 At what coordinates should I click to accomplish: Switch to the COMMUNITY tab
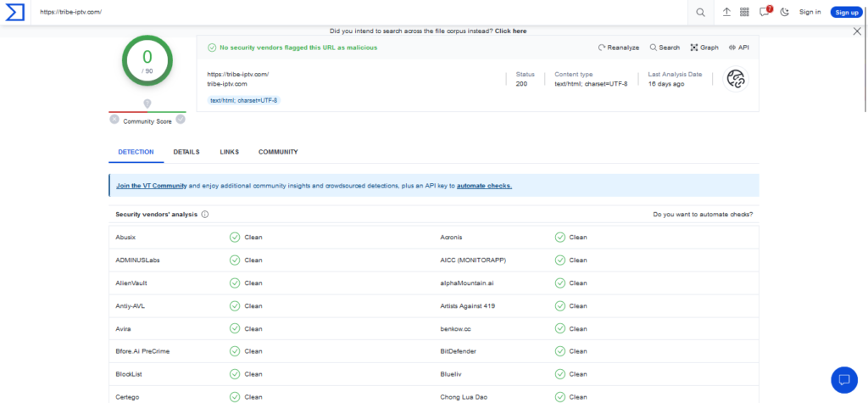pos(278,152)
